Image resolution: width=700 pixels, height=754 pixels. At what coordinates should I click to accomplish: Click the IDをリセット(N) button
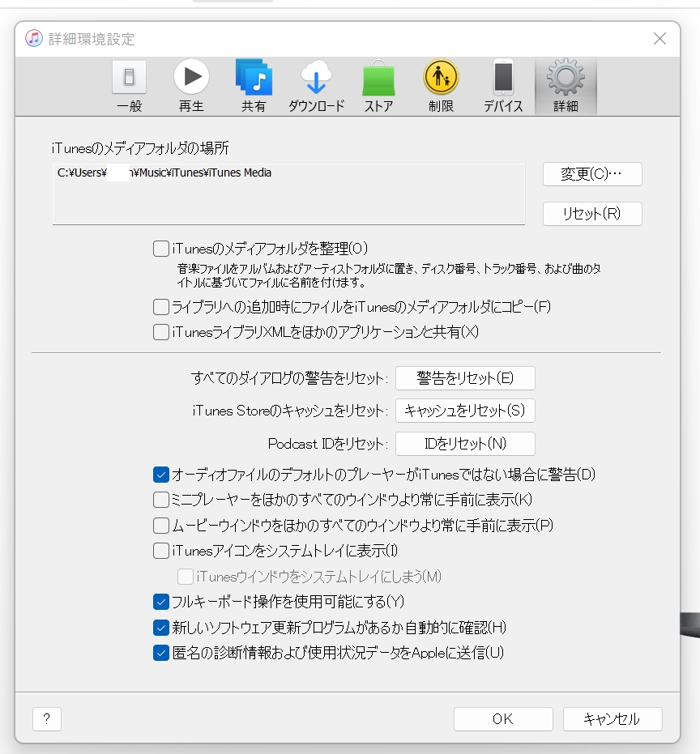coord(465,443)
